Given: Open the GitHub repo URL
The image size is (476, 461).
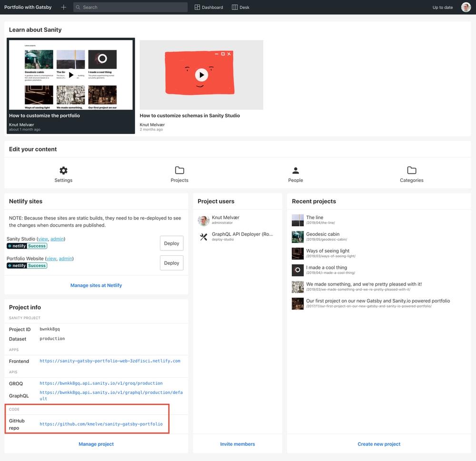Looking at the screenshot, I should coord(101,424).
